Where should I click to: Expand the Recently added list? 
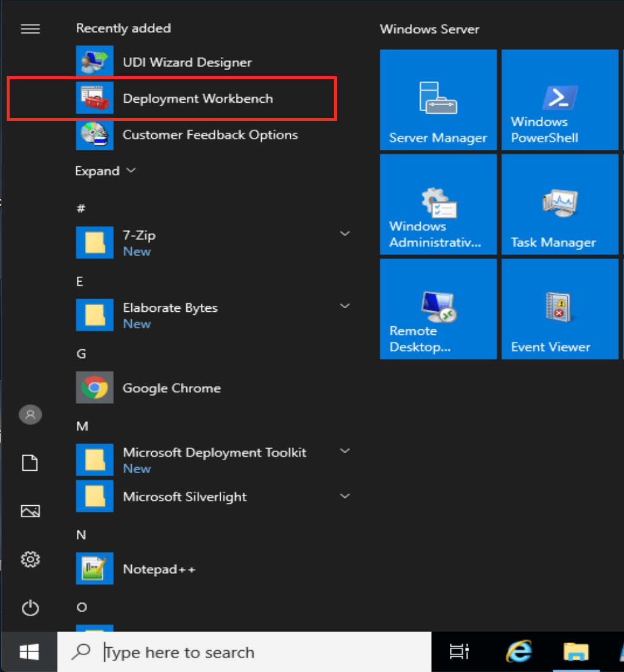pyautogui.click(x=105, y=170)
